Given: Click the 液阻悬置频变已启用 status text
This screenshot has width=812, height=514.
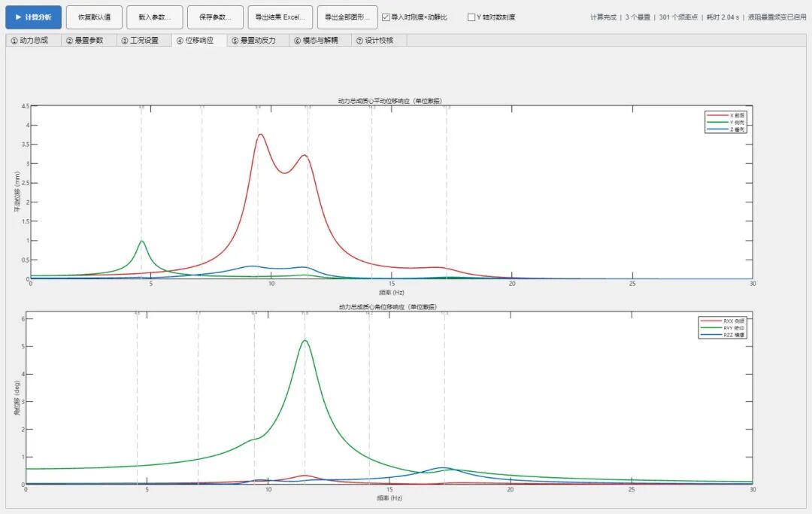Looking at the screenshot, I should coord(777,17).
